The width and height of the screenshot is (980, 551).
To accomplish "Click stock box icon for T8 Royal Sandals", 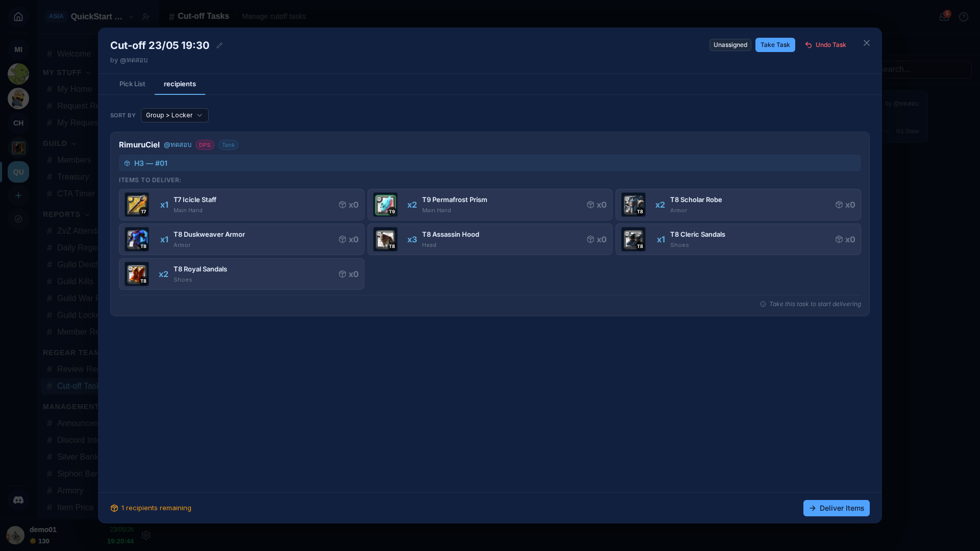I will tap(342, 274).
